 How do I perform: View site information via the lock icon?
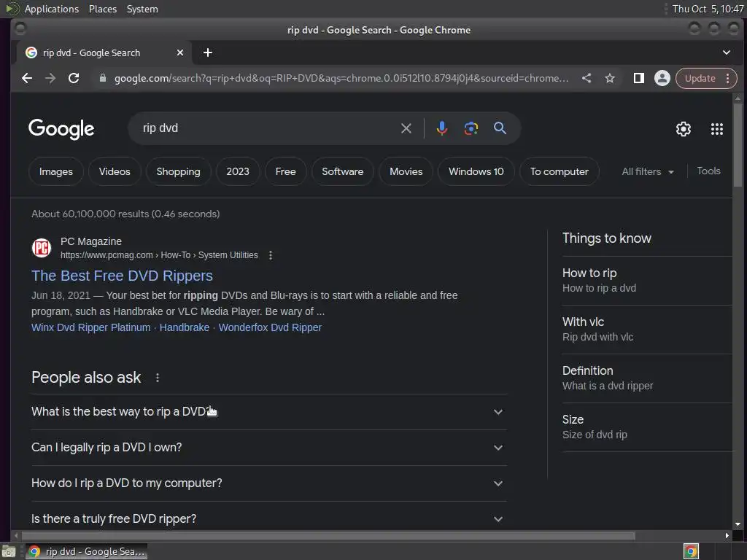tap(102, 78)
